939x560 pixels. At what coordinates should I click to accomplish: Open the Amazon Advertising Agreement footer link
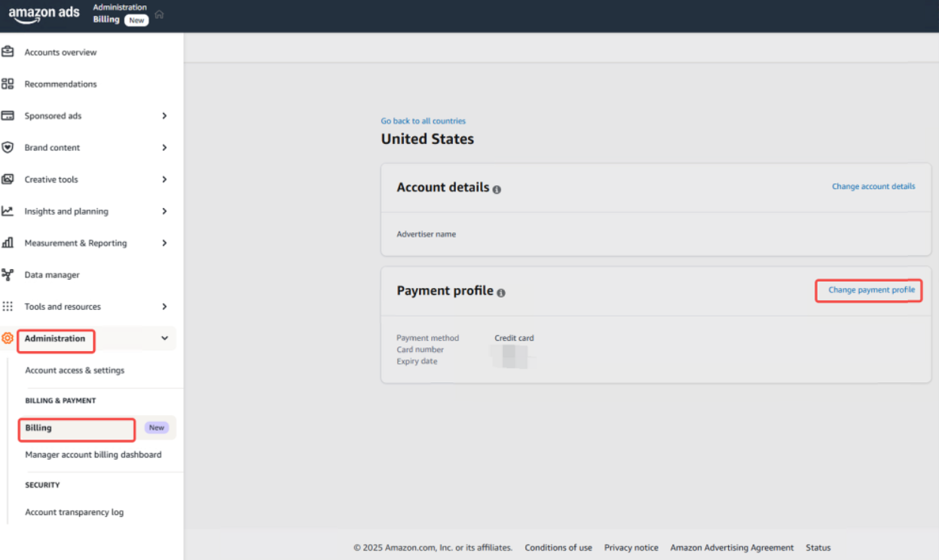[x=732, y=548]
